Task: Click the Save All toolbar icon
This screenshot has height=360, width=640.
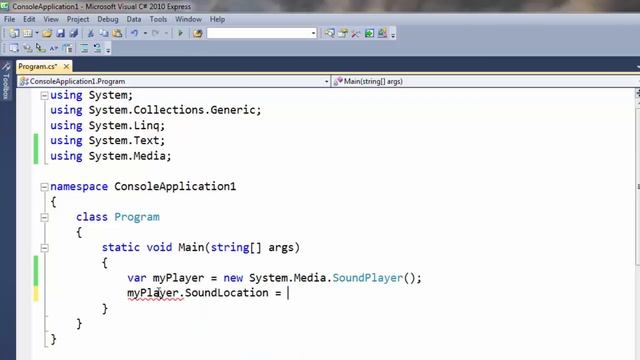Action: [74, 33]
